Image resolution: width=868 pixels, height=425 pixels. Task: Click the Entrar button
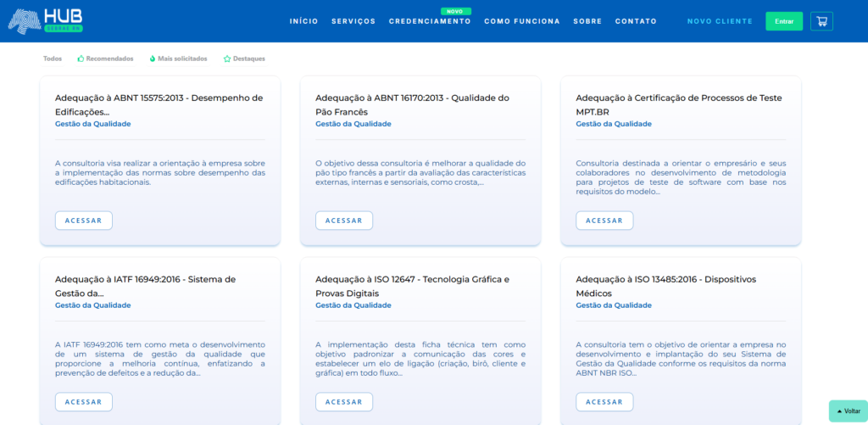pos(784,21)
